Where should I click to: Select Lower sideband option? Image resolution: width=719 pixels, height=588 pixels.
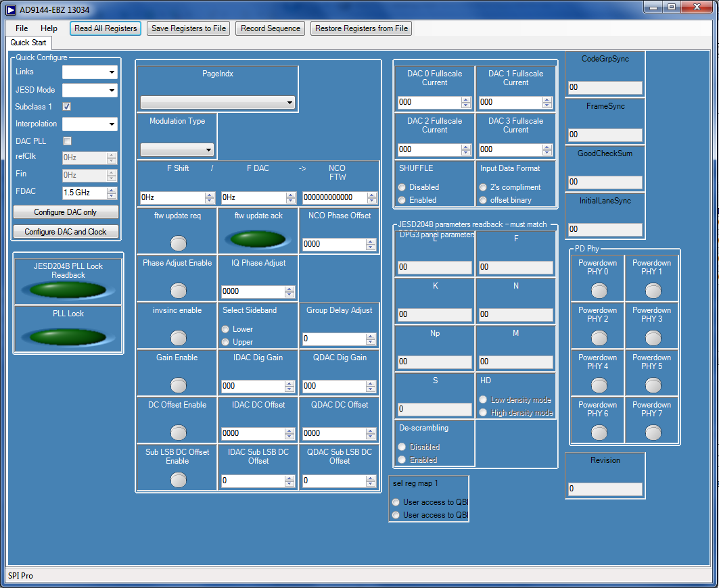(225, 329)
